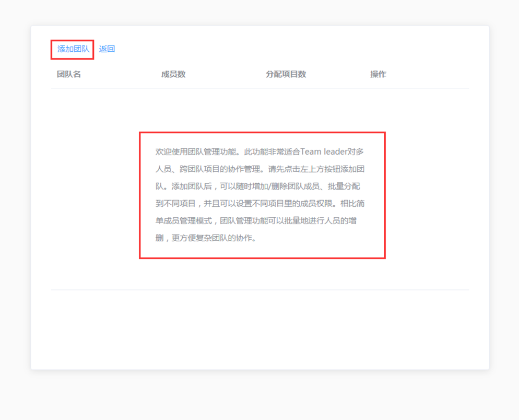Click the 分配项目数 column header
This screenshot has height=420, width=519.
(x=286, y=74)
